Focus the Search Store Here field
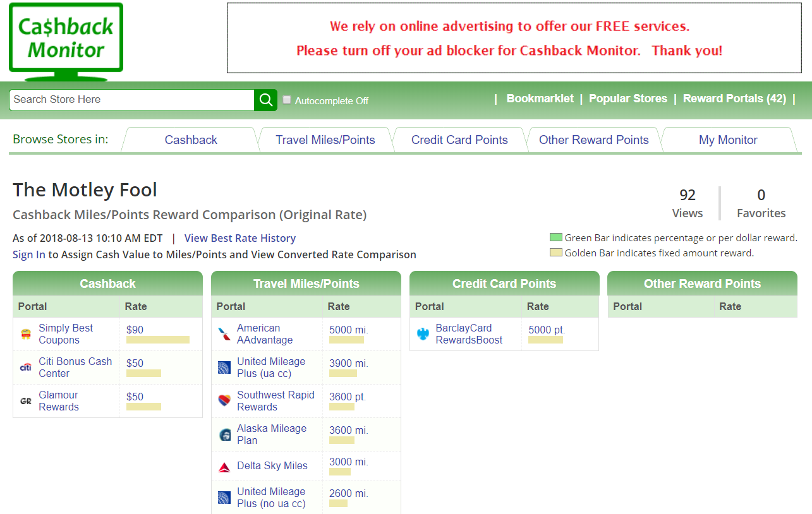This screenshot has height=514, width=812. [x=132, y=100]
